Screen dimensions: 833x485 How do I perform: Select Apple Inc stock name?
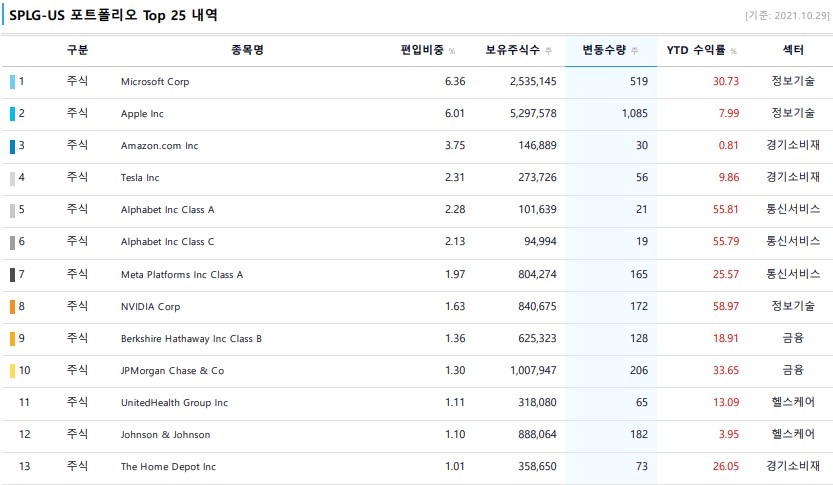[x=142, y=114]
